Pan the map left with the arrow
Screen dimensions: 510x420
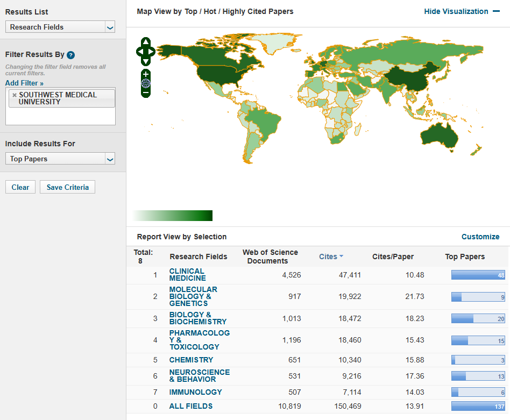pyautogui.click(x=140, y=52)
